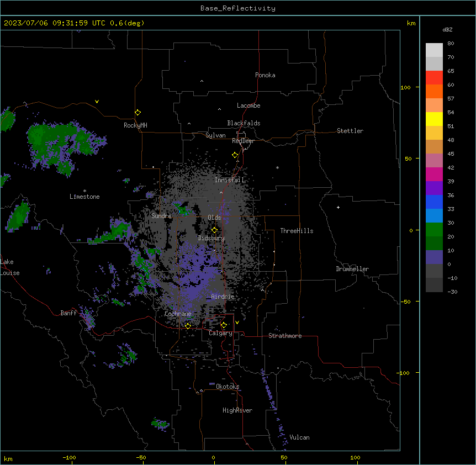The height and width of the screenshot is (465, 476).
Task: Select the yellow diamond marker south of RedDeer
Action: coord(235,155)
